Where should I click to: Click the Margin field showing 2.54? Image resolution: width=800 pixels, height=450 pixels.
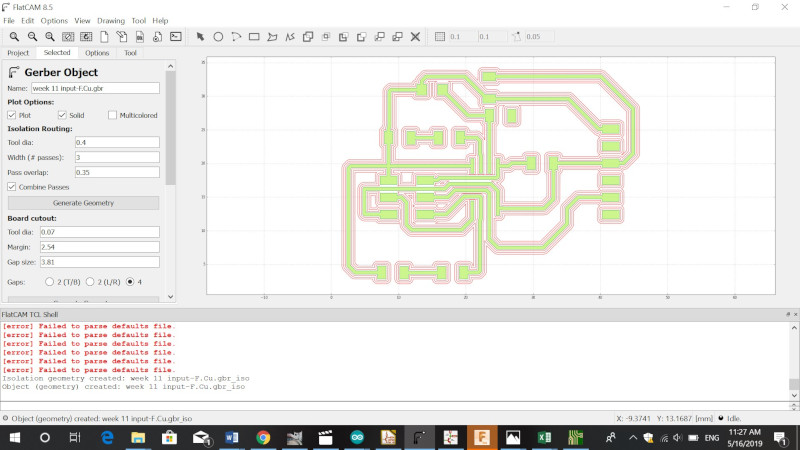(99, 247)
